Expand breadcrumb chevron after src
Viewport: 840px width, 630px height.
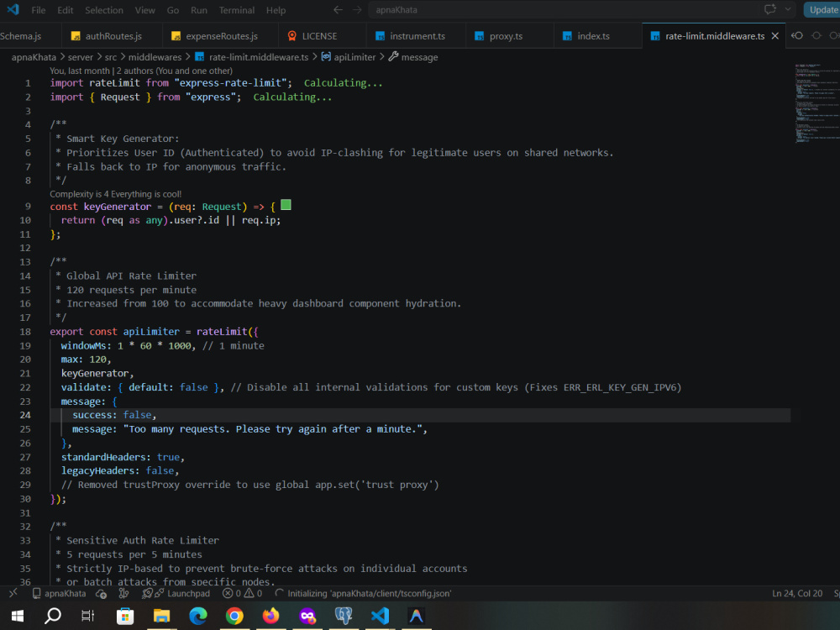pyautogui.click(x=123, y=56)
